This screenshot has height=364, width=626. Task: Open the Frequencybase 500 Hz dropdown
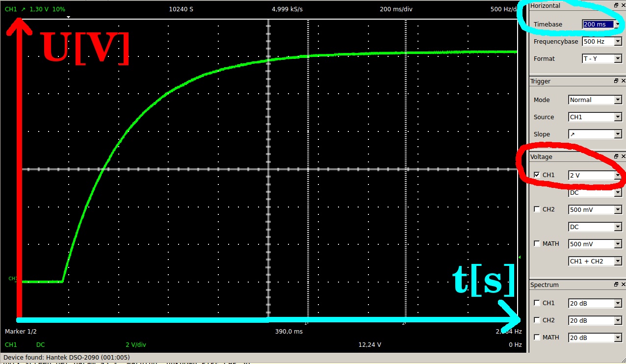[x=601, y=42]
